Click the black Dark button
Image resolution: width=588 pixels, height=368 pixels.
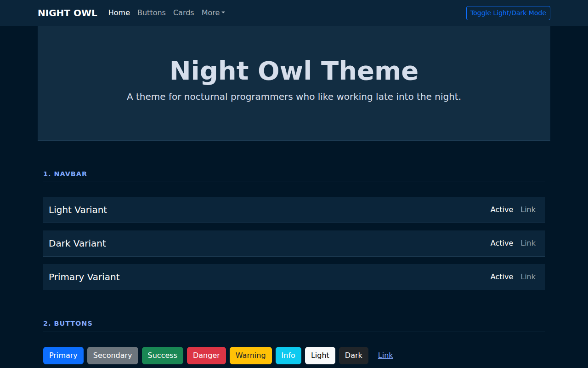354,356
